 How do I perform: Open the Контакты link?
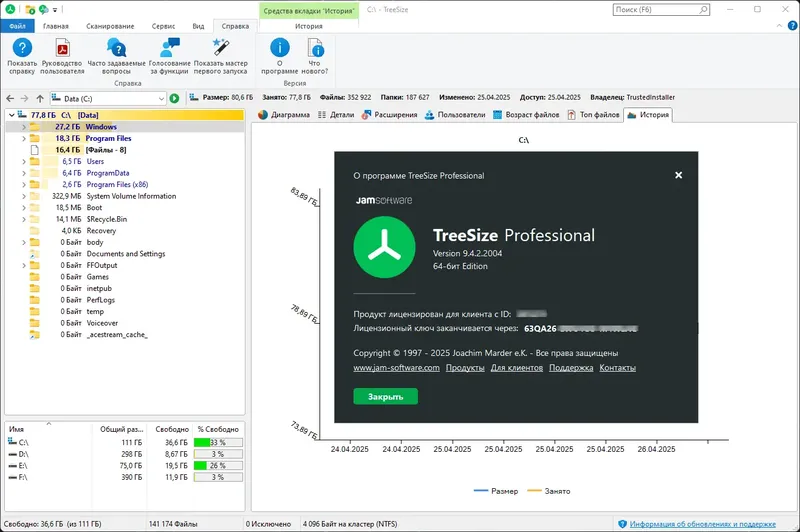click(617, 368)
